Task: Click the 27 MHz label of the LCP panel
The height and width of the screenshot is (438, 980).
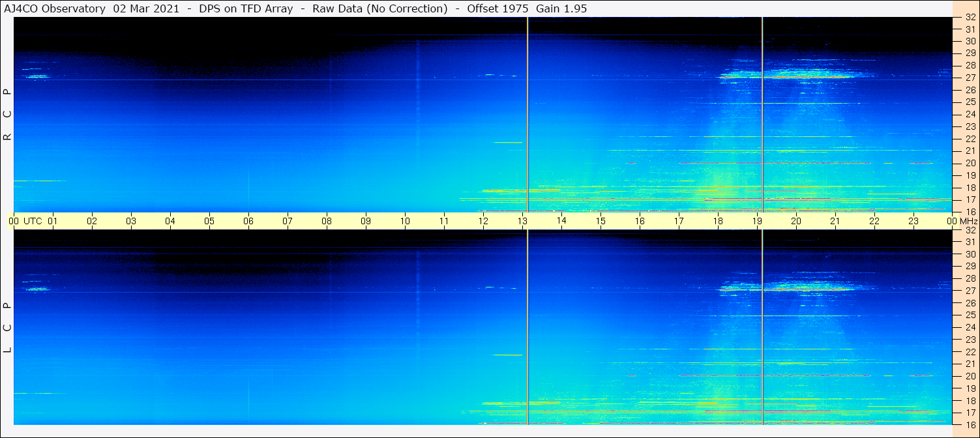Action: point(970,291)
